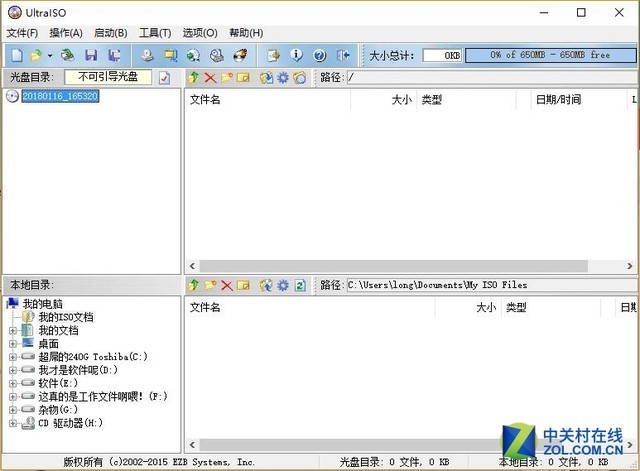
Task: Click the Burn CD/DVD image flame icon
Action: (240, 55)
